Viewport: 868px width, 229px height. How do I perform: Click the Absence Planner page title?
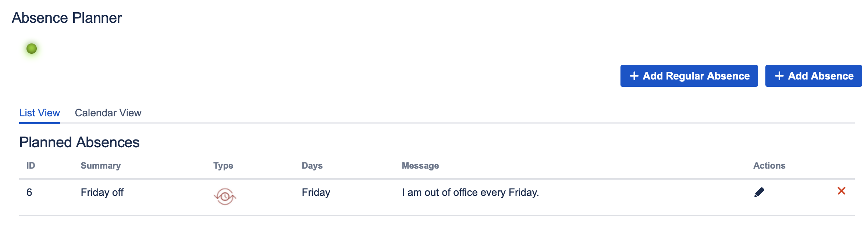coord(67,18)
